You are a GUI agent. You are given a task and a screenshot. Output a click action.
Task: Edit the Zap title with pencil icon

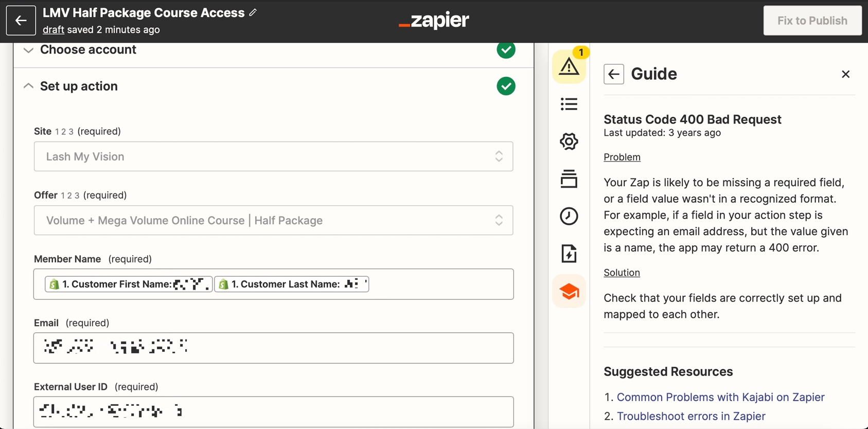pyautogui.click(x=253, y=12)
